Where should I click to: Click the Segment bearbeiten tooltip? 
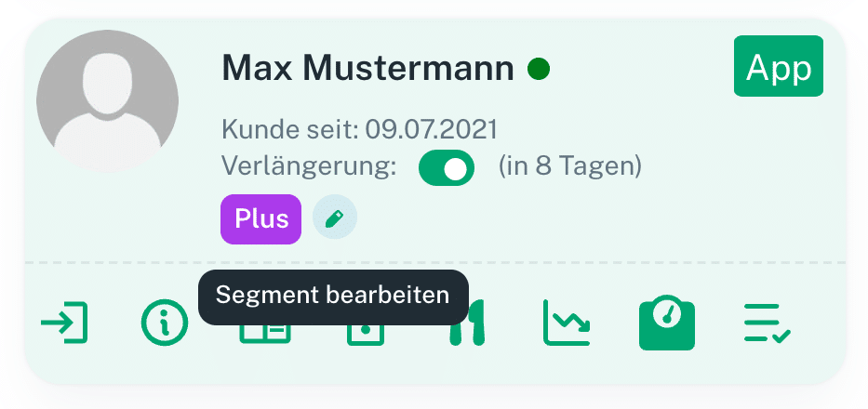332,297
